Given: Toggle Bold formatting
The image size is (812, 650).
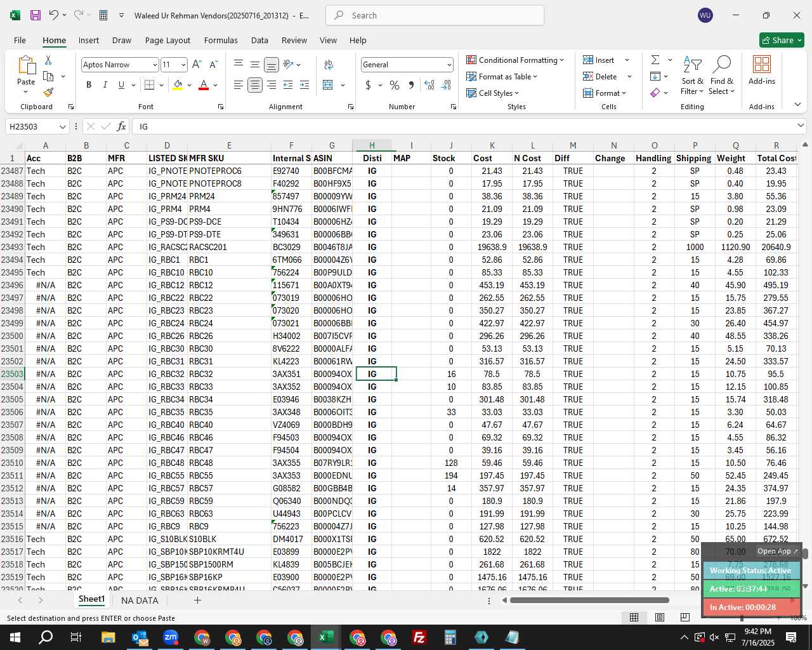Looking at the screenshot, I should pyautogui.click(x=89, y=85).
